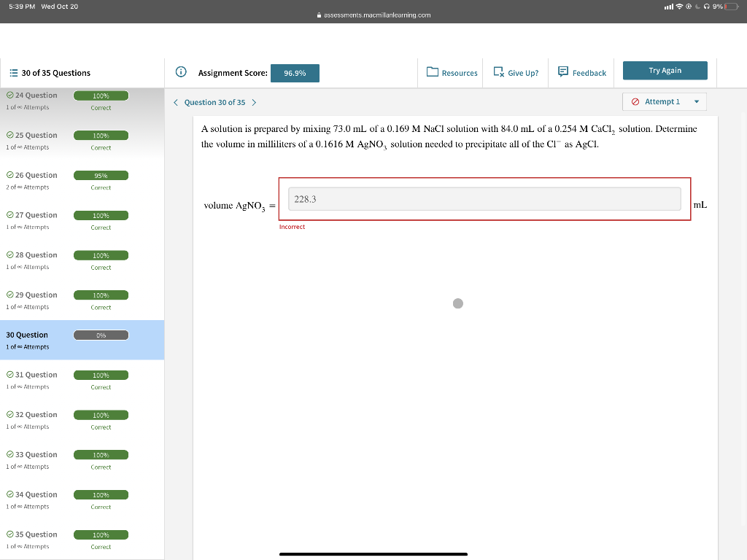Tap the lock icon beside the URL
Screen dimensions: 747x560
tap(320, 15)
